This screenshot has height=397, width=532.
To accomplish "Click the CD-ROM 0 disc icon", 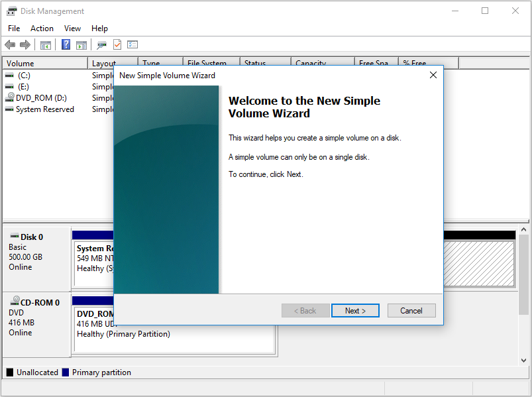I will click(x=15, y=301).
